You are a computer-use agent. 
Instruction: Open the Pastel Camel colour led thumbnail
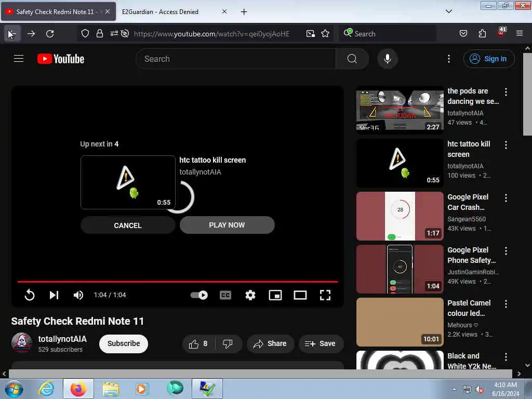(400, 322)
